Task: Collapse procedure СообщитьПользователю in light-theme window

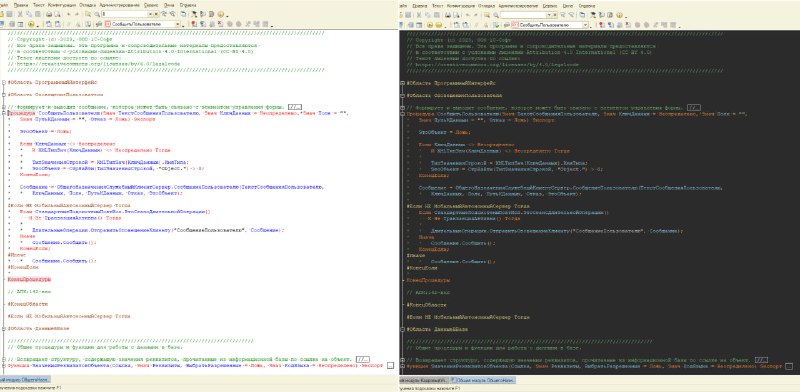Action: point(3,113)
